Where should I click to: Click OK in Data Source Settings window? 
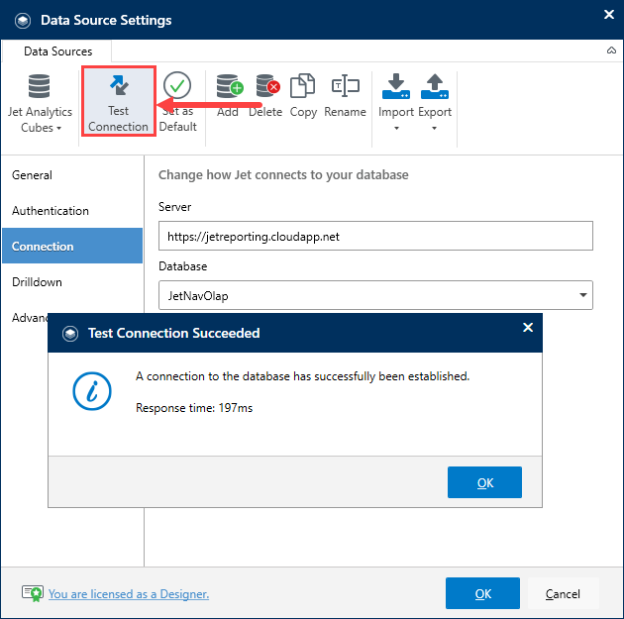pos(483,593)
